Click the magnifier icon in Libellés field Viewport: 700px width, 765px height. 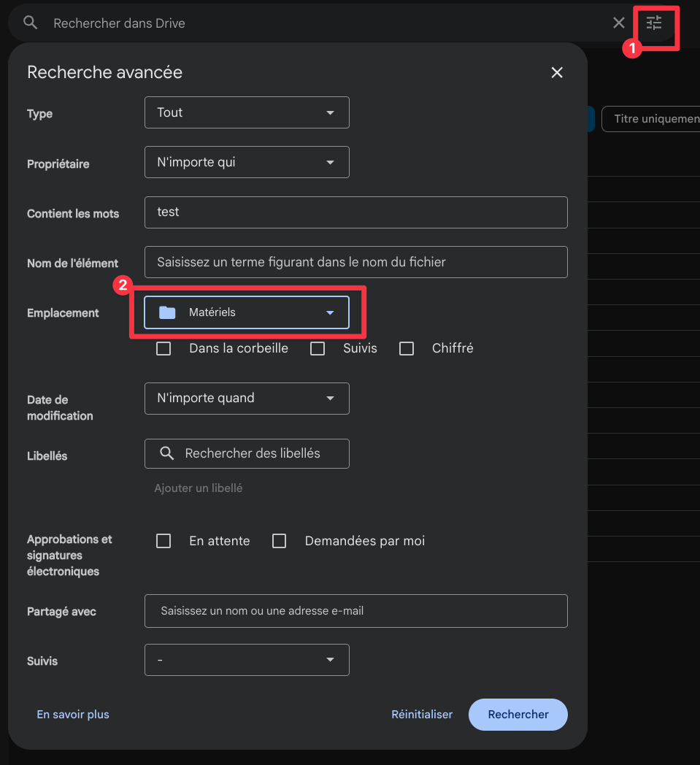pos(167,453)
